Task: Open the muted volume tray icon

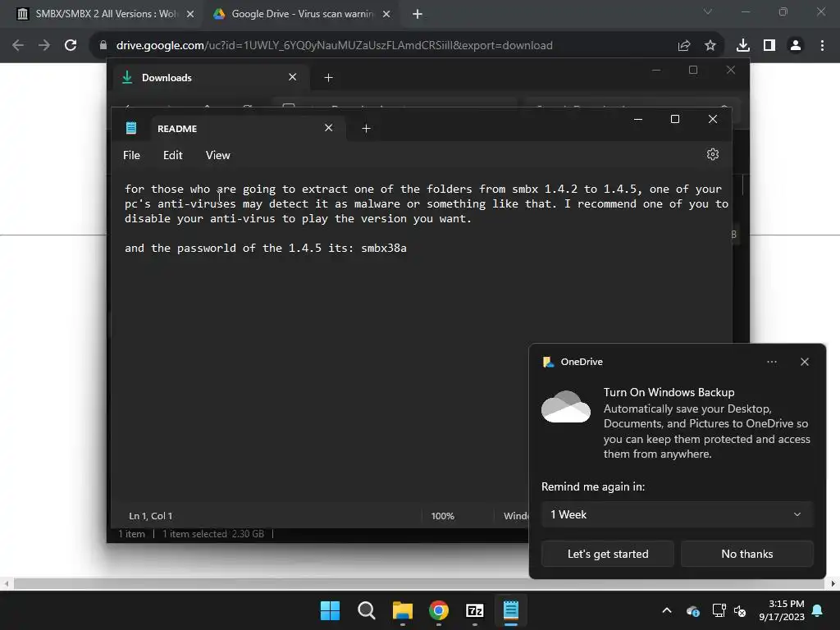Action: click(740, 610)
